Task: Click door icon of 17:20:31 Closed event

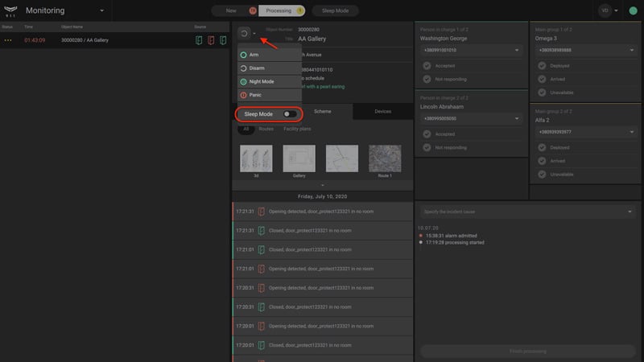Action: (x=261, y=307)
